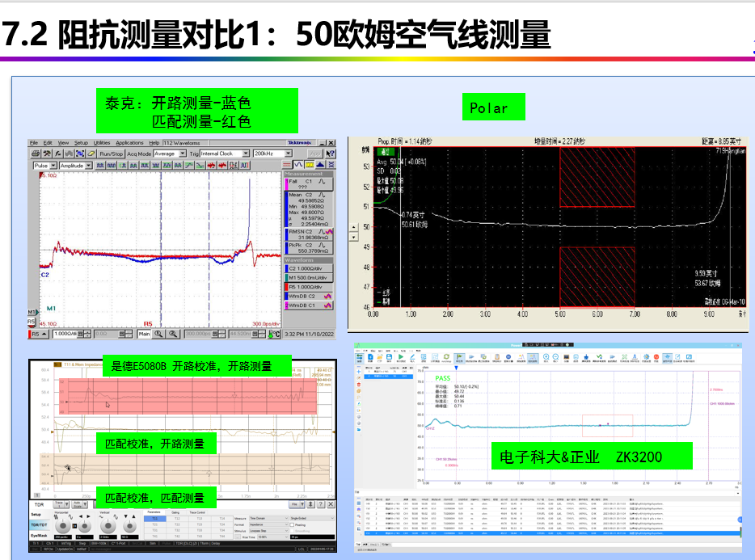Open the View menu in Tektronix window

[x=63, y=142]
